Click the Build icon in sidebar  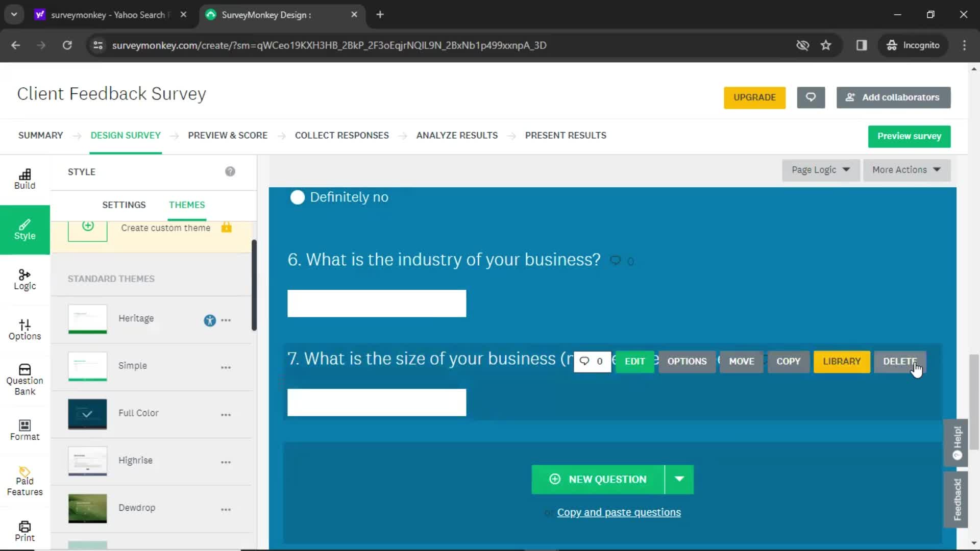[24, 178]
